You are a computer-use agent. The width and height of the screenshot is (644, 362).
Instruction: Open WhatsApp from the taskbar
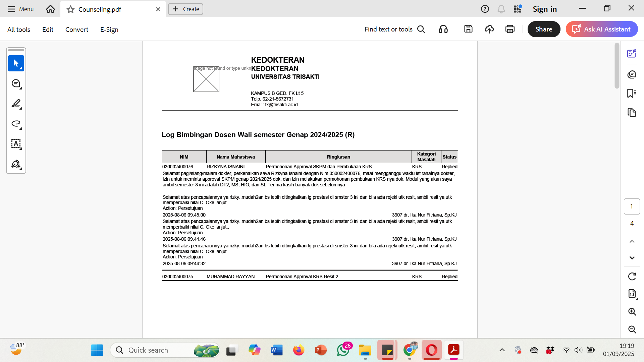tap(343, 350)
